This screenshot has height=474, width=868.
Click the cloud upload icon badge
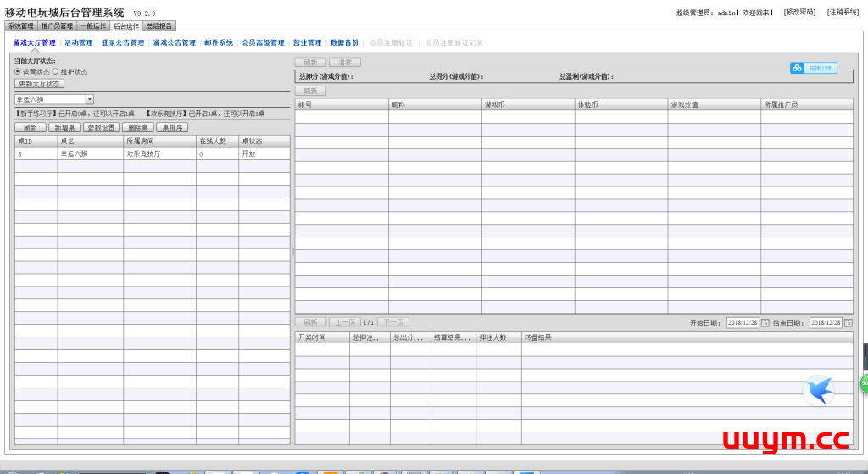(797, 68)
